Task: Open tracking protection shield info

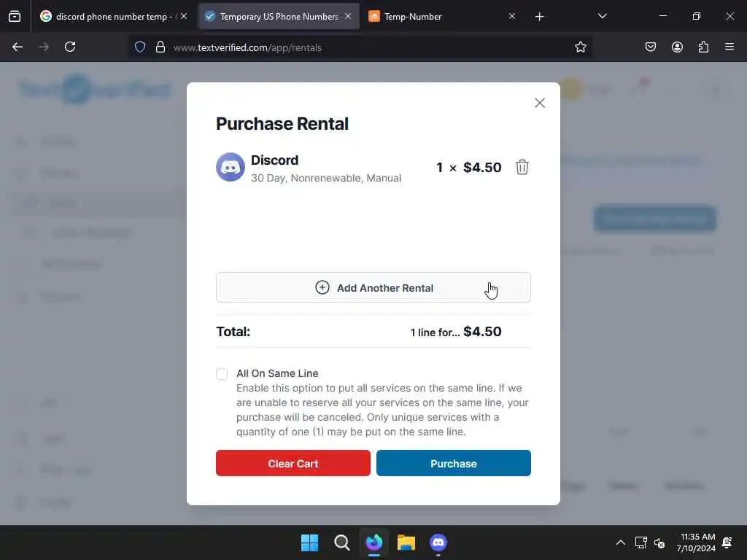Action: (139, 47)
